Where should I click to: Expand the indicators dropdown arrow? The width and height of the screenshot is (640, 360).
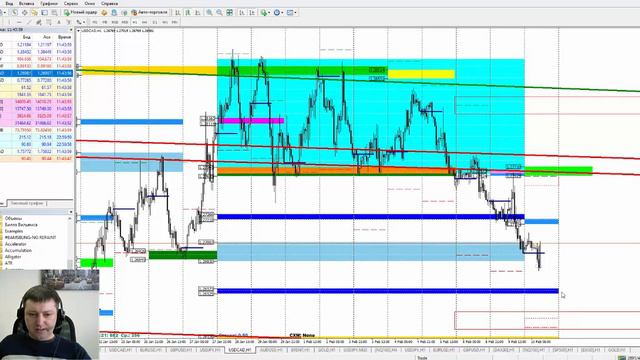(x=269, y=13)
